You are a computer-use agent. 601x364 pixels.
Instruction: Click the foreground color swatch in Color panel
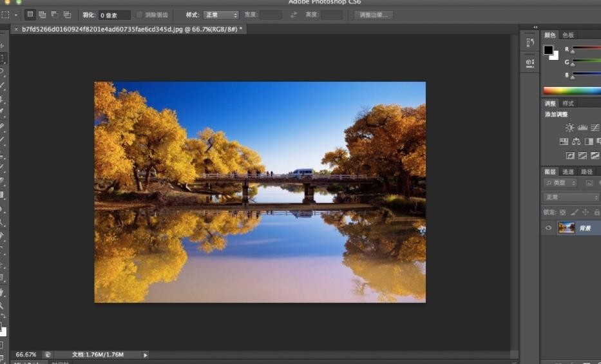[548, 50]
